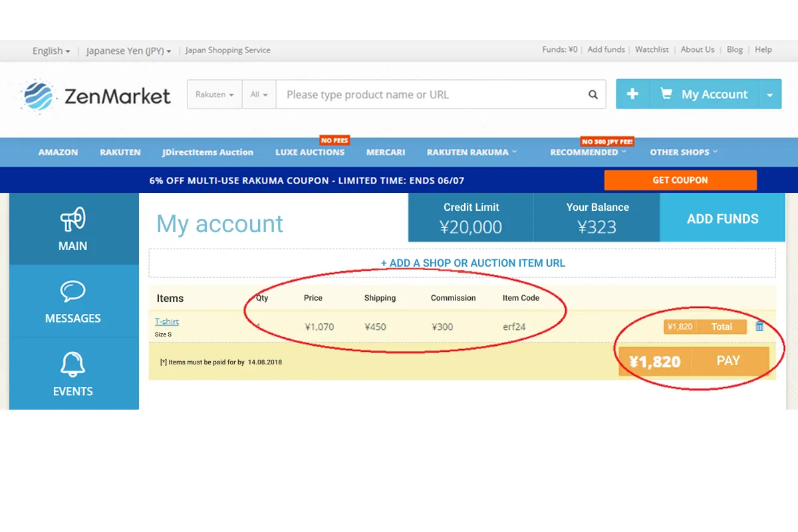Click the My account heading
Viewport: 798px width, 532px height.
[x=219, y=224]
